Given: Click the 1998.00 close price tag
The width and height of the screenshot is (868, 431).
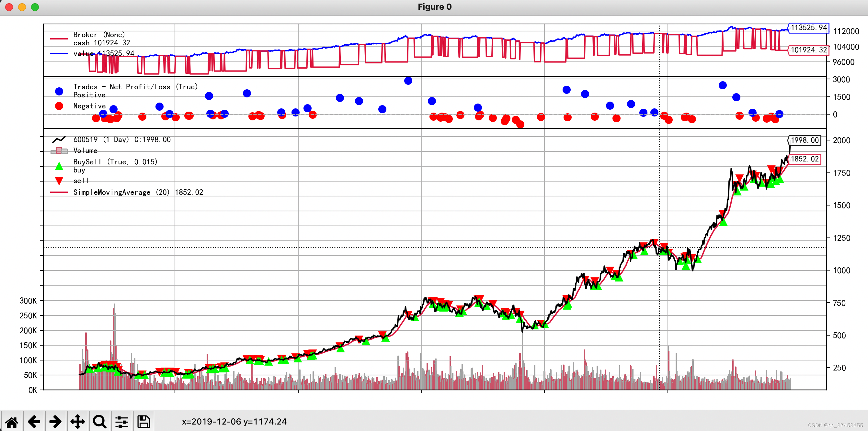Looking at the screenshot, I should (x=804, y=140).
